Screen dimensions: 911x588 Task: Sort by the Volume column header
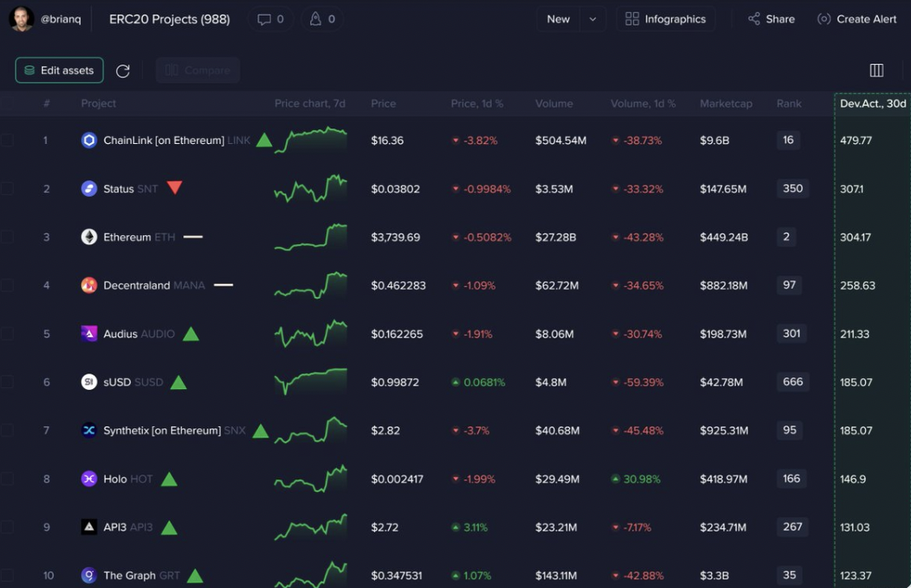[x=553, y=104]
